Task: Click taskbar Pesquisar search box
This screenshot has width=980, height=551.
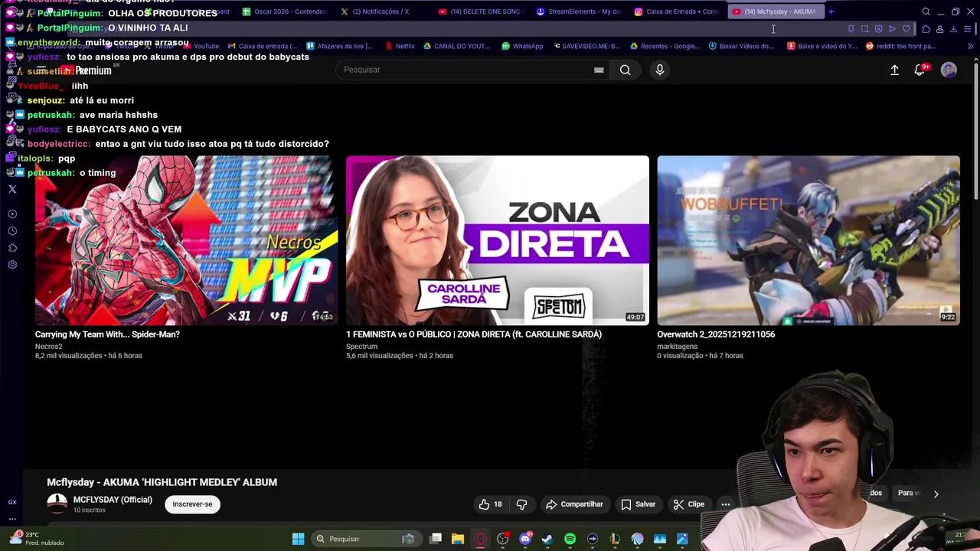Action: coord(365,539)
